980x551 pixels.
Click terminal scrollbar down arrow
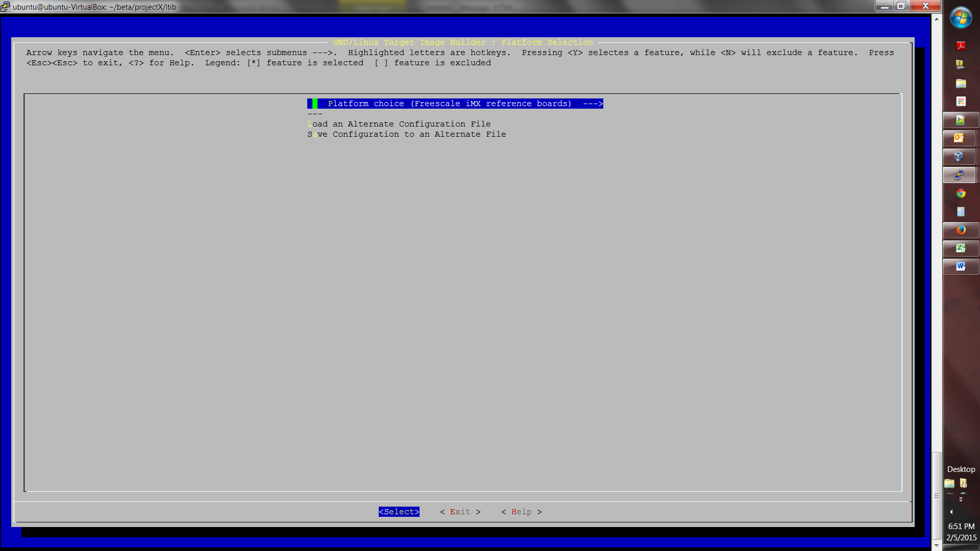(936, 545)
